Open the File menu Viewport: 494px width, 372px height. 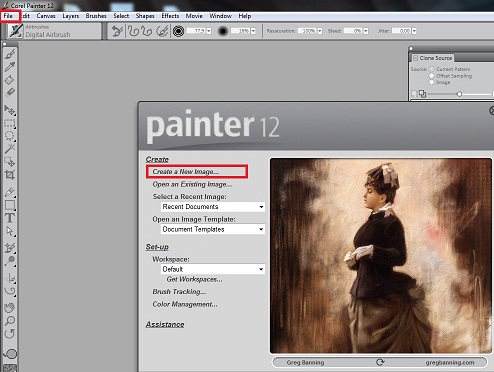coord(8,16)
